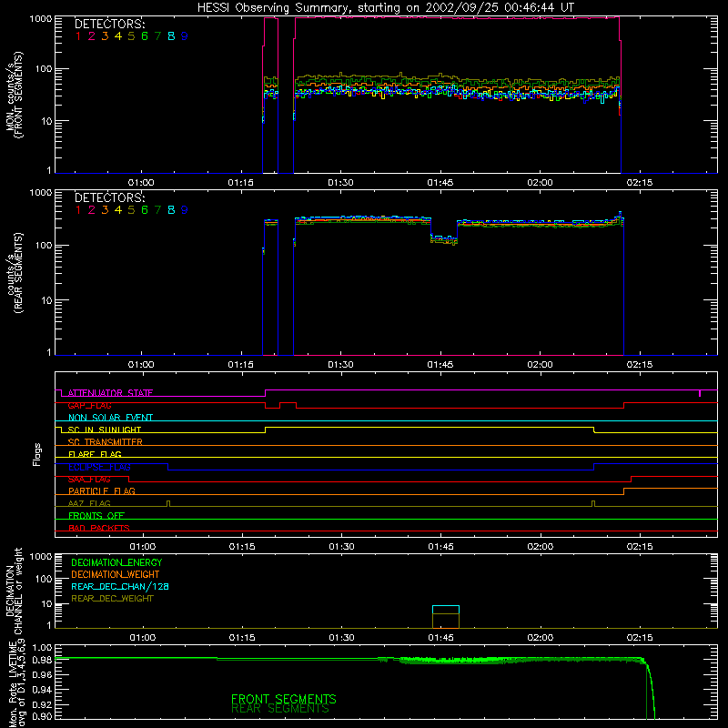This screenshot has width=728, height=728.
Task: Click the FLARE_FLAG label
Action: 95,454
